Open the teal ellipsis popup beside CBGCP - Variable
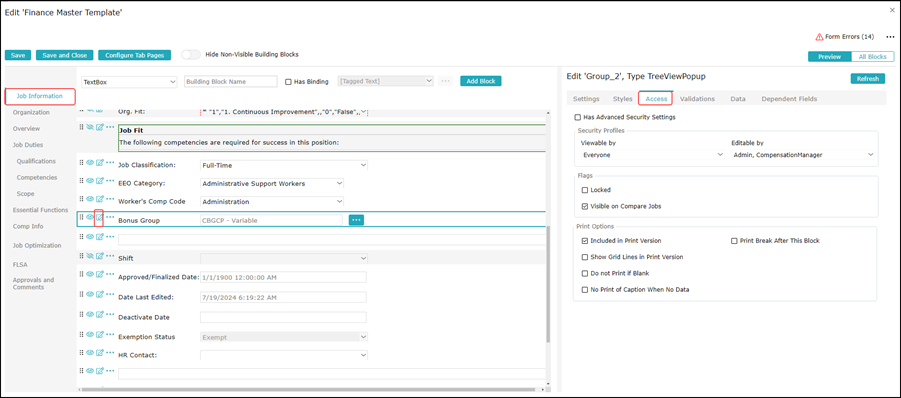901x398 pixels. pyautogui.click(x=356, y=219)
